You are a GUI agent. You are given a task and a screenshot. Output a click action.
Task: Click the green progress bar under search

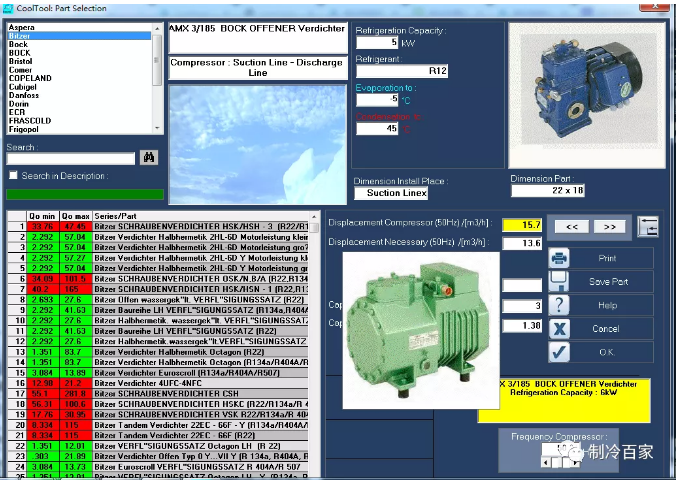(x=85, y=194)
